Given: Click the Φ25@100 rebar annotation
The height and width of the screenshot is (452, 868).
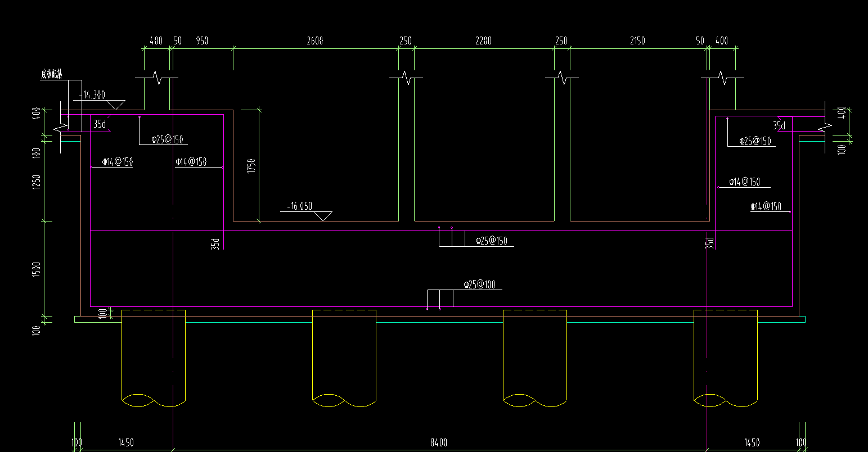Looking at the screenshot, I should coord(480,285).
